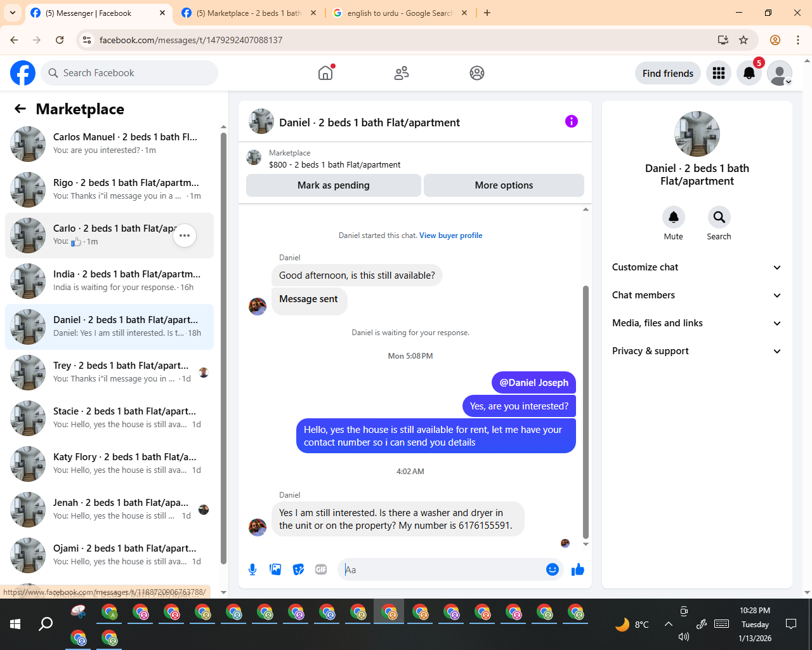
Task: Open Windows taskbar search icon
Action: (46, 624)
